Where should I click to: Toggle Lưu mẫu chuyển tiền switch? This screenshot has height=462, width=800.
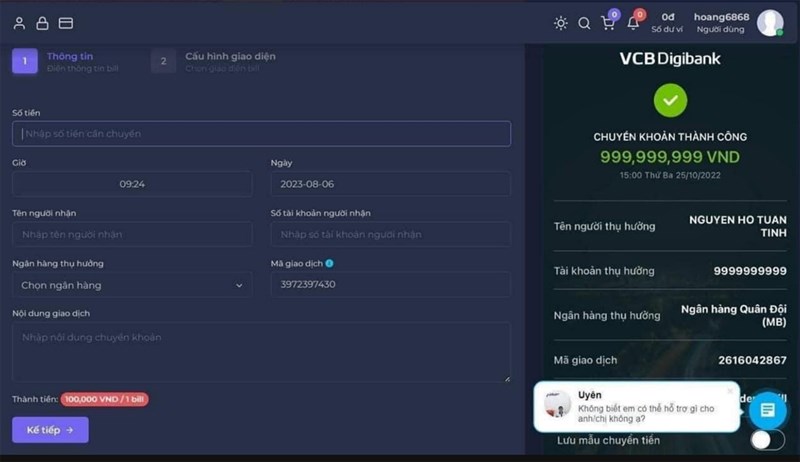coord(767,440)
